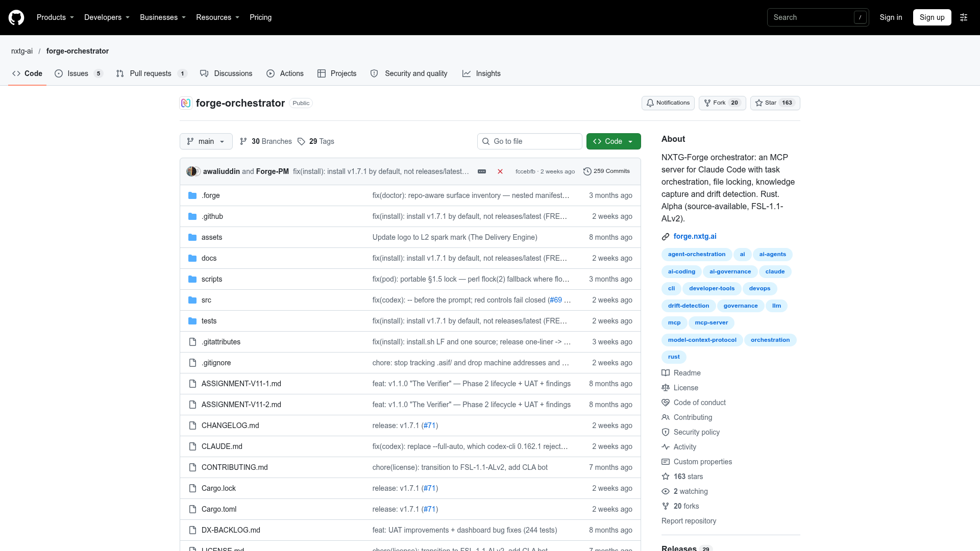Fork the repository
Viewport: 980px width, 551px height.
(x=722, y=103)
